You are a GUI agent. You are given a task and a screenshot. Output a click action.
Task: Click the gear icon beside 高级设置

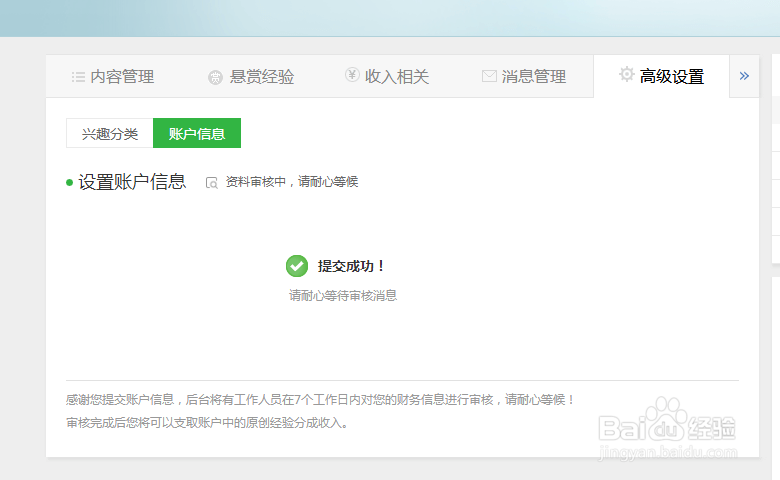point(626,75)
